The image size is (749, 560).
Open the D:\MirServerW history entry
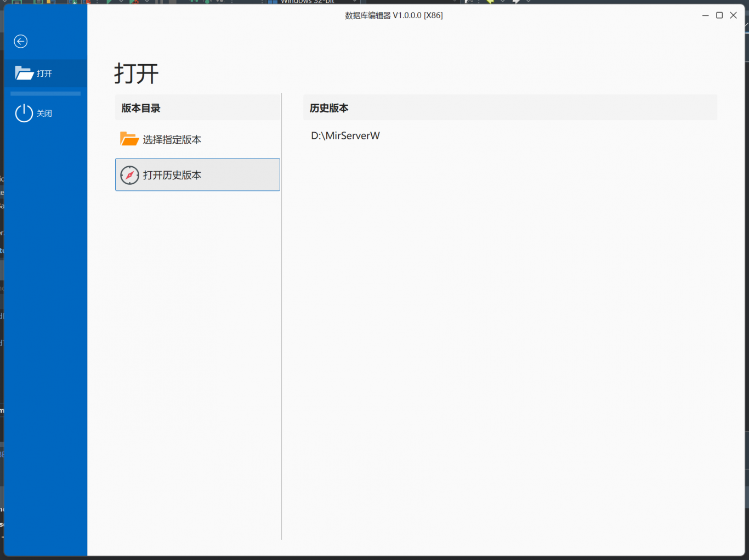coord(345,135)
